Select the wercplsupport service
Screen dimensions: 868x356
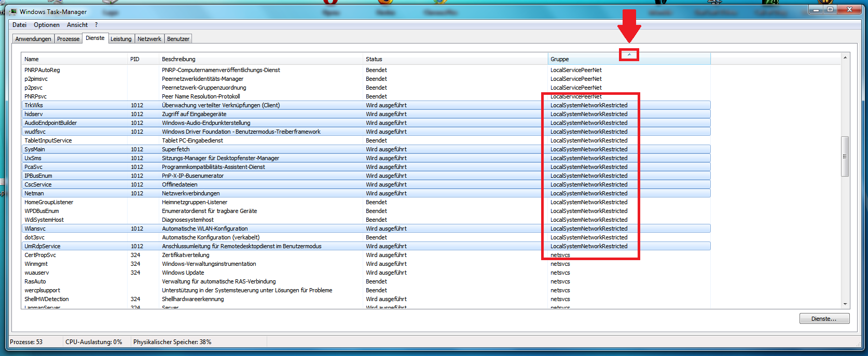click(x=43, y=290)
